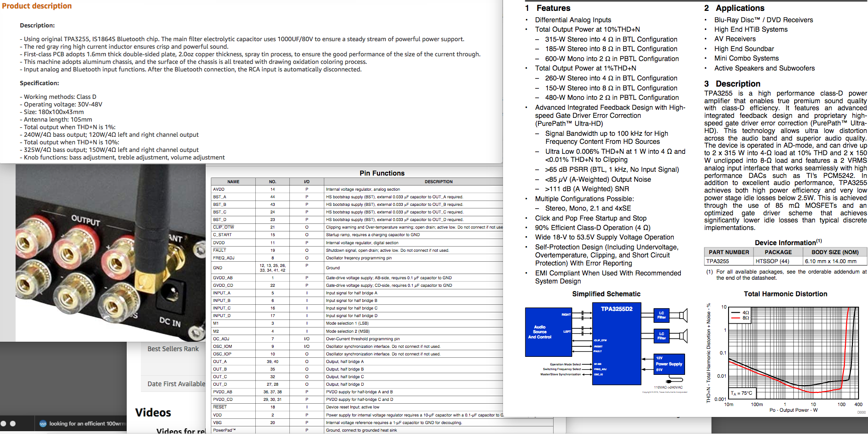The height and width of the screenshot is (434, 868).
Task: Click the 'Working methods: Class D' specification line
Action: pos(58,97)
